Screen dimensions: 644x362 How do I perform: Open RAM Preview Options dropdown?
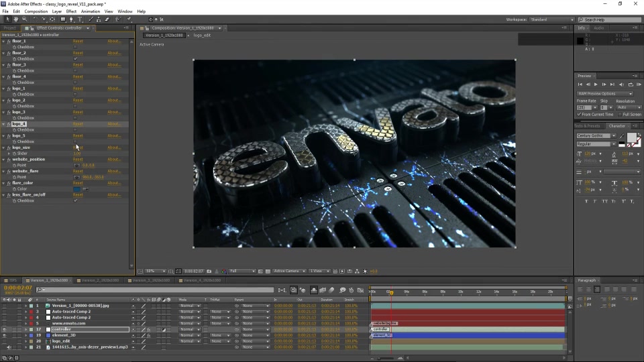tap(604, 94)
